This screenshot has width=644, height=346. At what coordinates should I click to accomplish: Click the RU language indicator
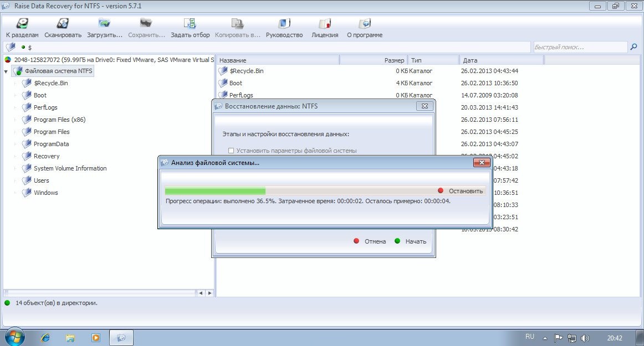tap(530, 337)
